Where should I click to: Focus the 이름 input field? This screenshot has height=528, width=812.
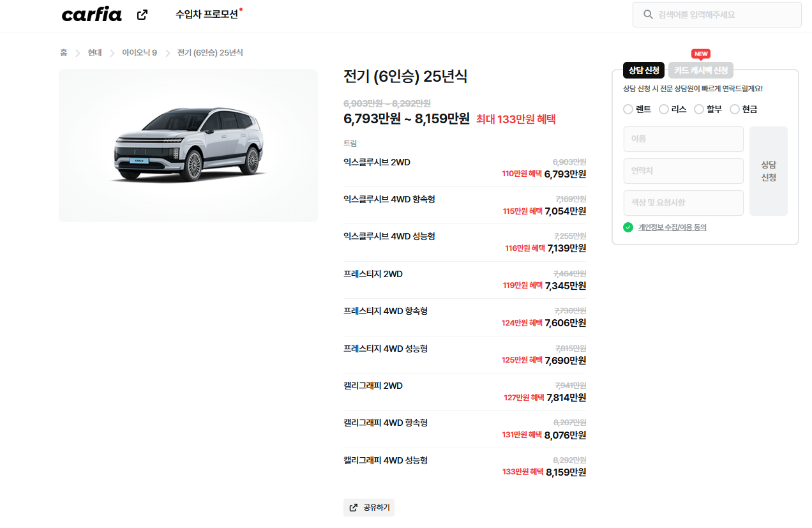point(684,139)
